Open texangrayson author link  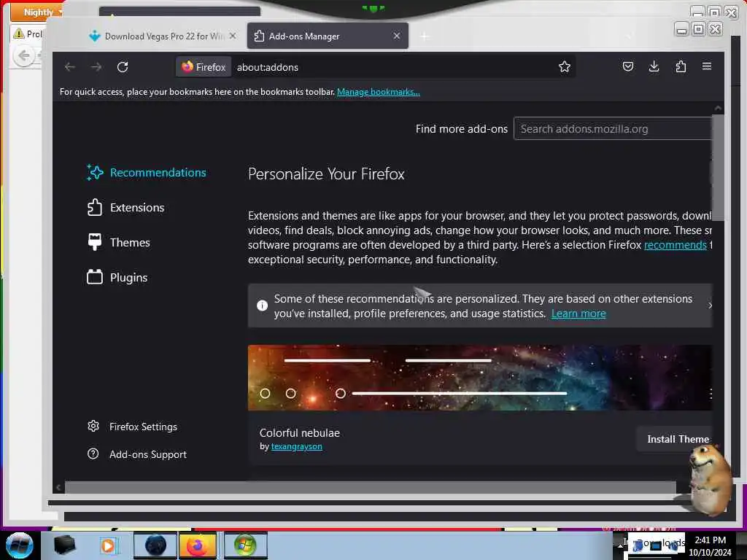296,446
